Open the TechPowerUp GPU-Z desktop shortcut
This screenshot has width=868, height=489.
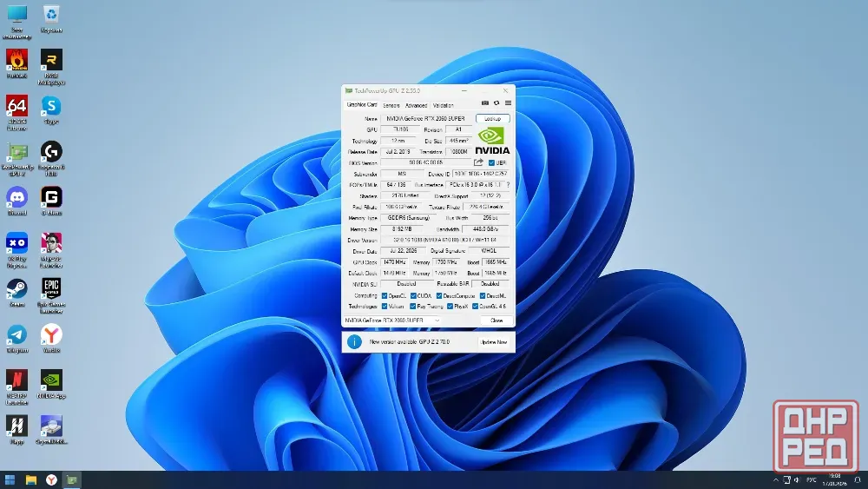(x=17, y=159)
